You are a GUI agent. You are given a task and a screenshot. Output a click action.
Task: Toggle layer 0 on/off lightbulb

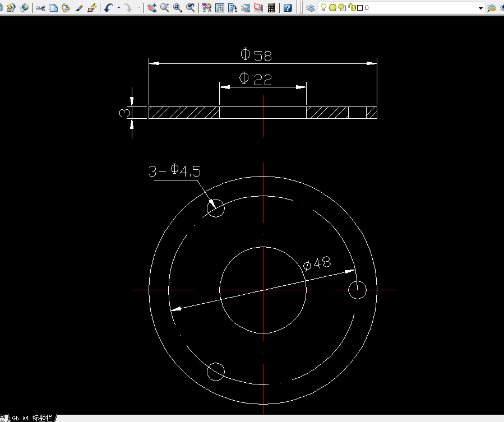[x=323, y=8]
